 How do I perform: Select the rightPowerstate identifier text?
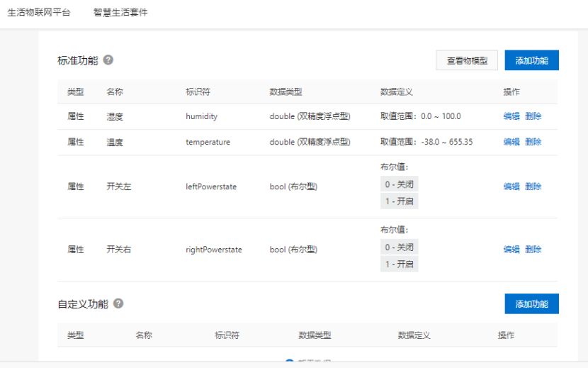214,250
